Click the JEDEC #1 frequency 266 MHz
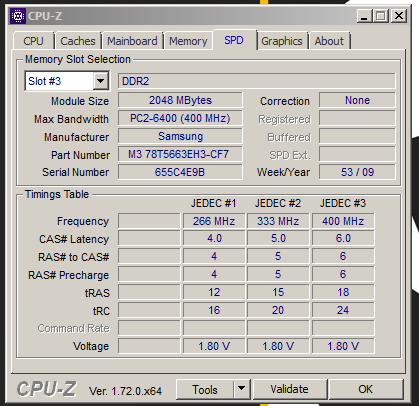Image resolution: width=419 pixels, height=406 pixels. (x=214, y=221)
